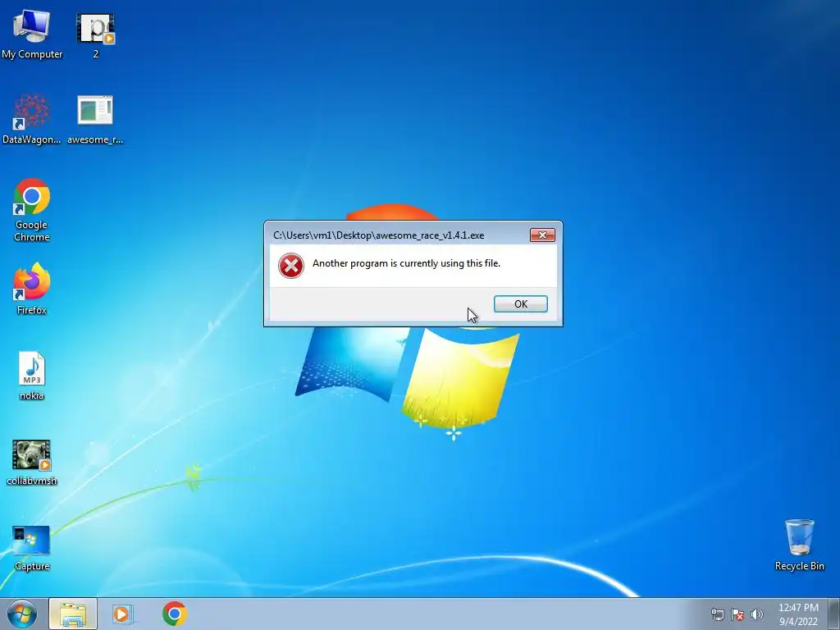
Task: Click the network status tray icon
Action: pyautogui.click(x=717, y=614)
